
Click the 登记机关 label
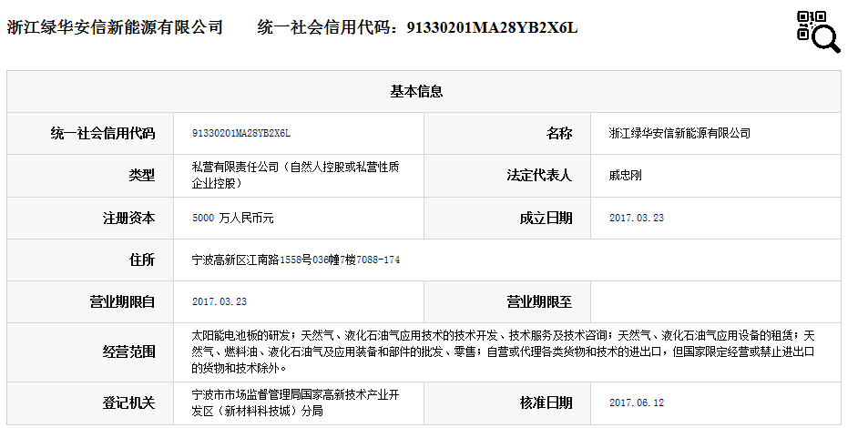[129, 403]
